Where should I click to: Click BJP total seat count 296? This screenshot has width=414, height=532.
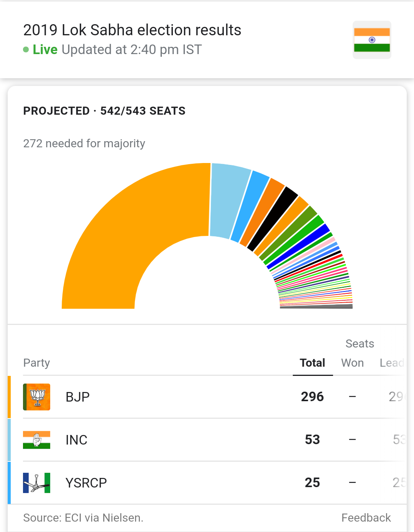tap(312, 397)
